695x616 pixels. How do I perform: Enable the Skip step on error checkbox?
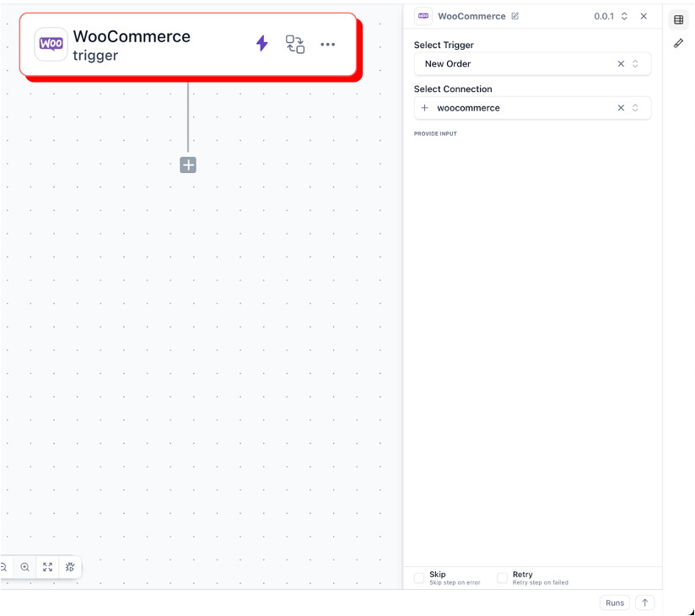(419, 577)
